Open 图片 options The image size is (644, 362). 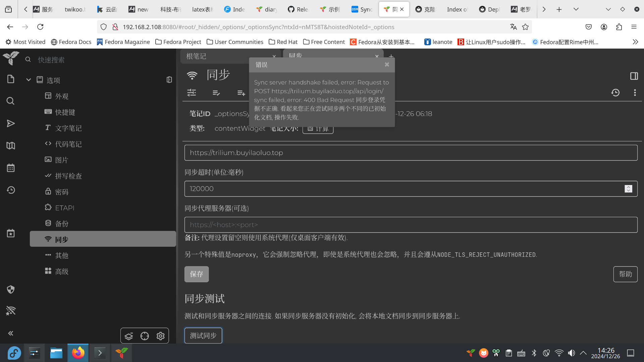pos(62,160)
